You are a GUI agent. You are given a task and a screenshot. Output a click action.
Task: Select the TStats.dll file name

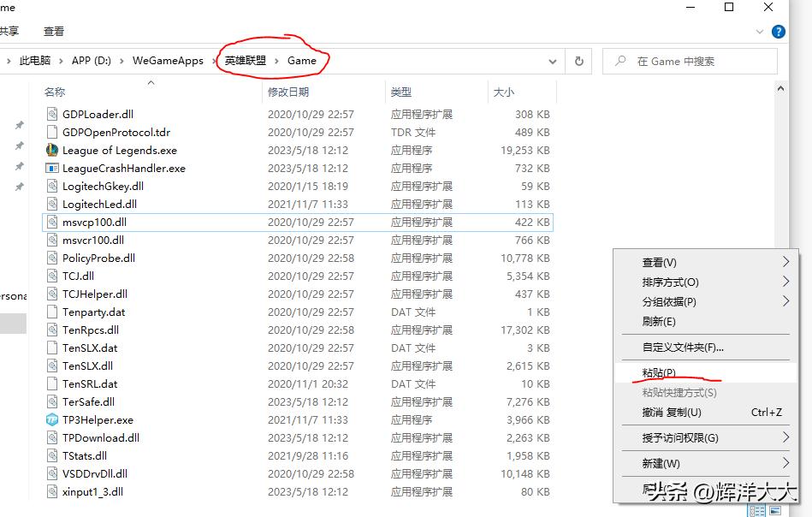[x=85, y=456]
